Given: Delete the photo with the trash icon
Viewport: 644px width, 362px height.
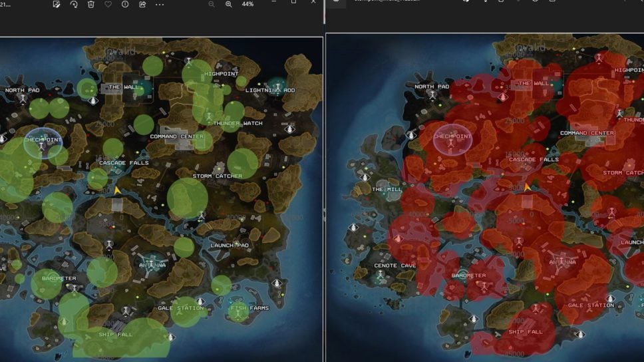Looking at the screenshot, I should [x=91, y=4].
